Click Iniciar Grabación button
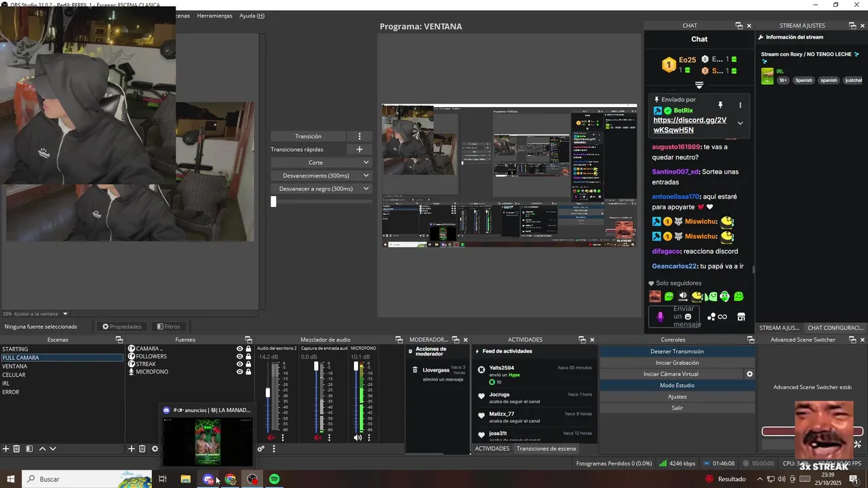Screen dimensions: 868x488 coord(677,363)
